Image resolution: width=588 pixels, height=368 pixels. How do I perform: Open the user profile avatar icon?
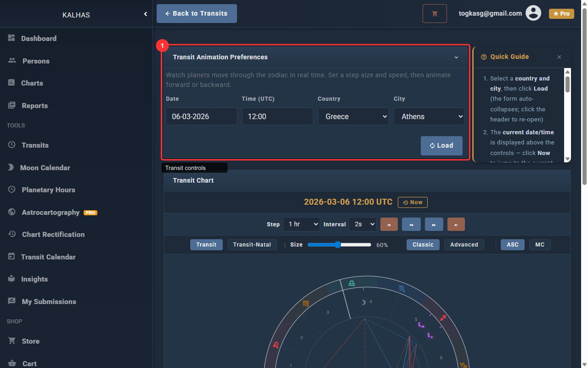click(x=533, y=13)
